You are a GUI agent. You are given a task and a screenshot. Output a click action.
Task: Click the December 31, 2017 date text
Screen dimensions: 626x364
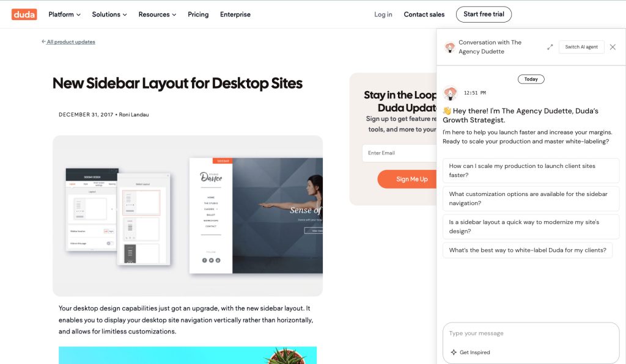click(x=86, y=114)
